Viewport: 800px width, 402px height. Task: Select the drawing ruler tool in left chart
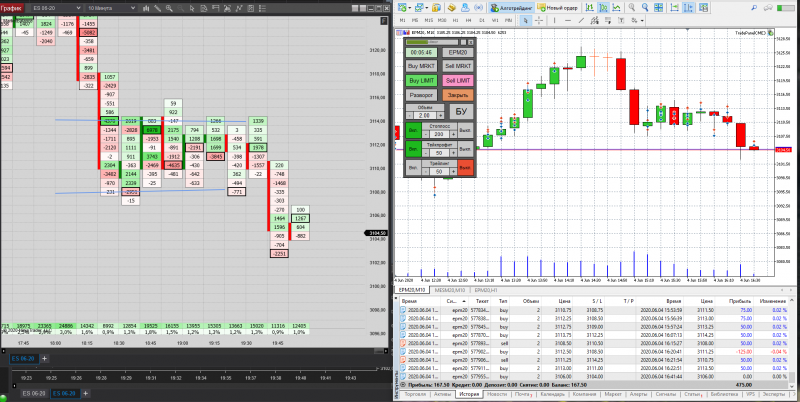tap(157, 8)
